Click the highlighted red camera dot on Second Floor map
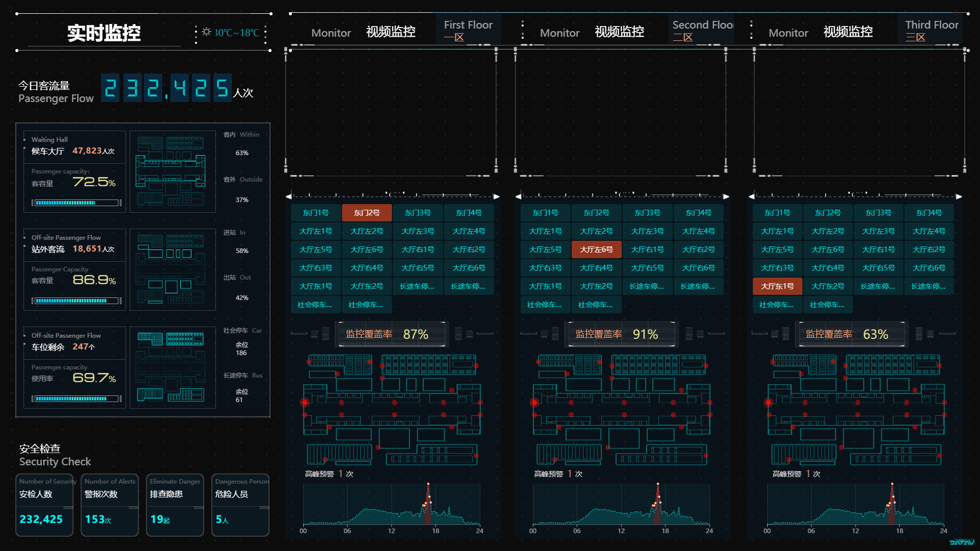The height and width of the screenshot is (551, 980). pyautogui.click(x=534, y=403)
